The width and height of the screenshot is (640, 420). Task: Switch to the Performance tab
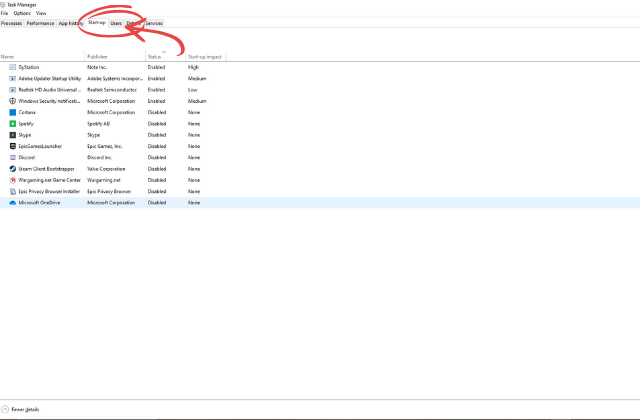tap(40, 23)
